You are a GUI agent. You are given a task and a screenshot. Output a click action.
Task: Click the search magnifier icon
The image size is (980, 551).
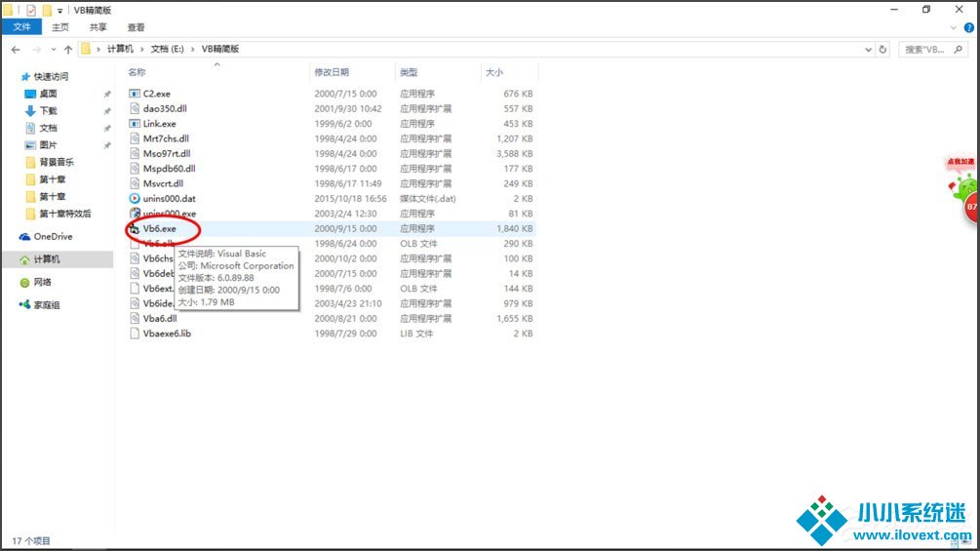tap(959, 50)
